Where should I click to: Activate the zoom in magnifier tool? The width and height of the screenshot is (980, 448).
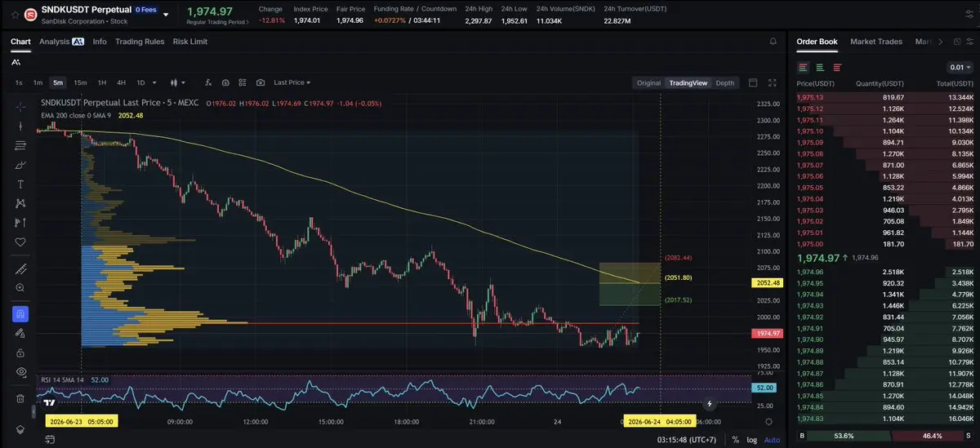[x=20, y=288]
